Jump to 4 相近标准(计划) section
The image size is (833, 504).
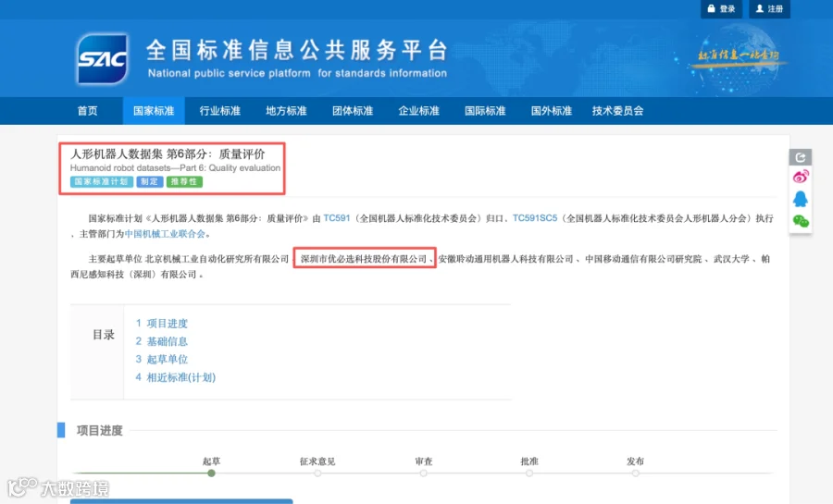click(175, 377)
